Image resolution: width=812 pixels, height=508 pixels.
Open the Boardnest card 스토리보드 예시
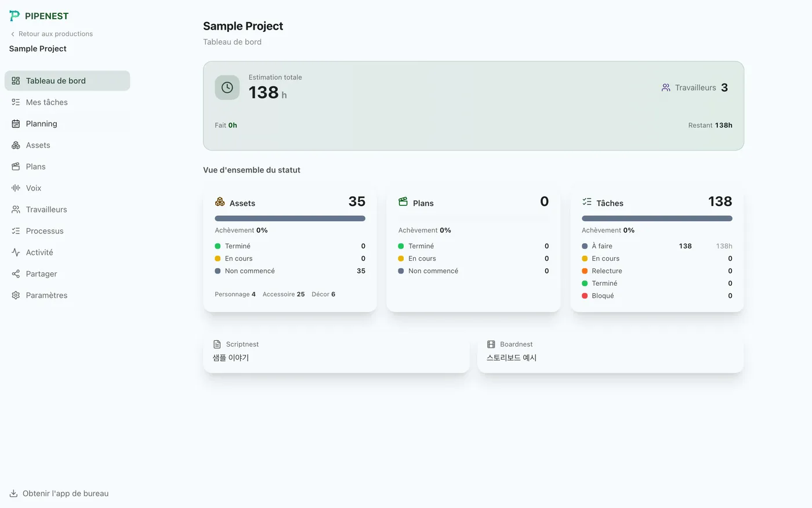611,352
